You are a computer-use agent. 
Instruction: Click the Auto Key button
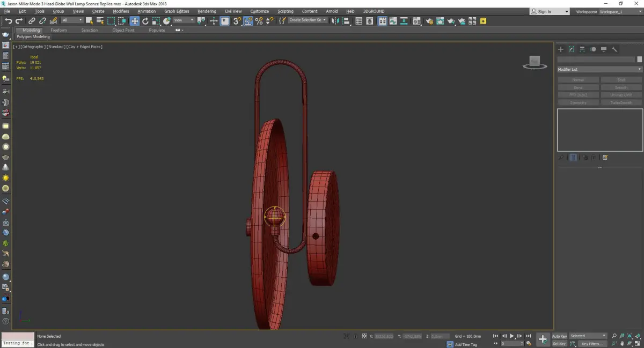[560, 336]
